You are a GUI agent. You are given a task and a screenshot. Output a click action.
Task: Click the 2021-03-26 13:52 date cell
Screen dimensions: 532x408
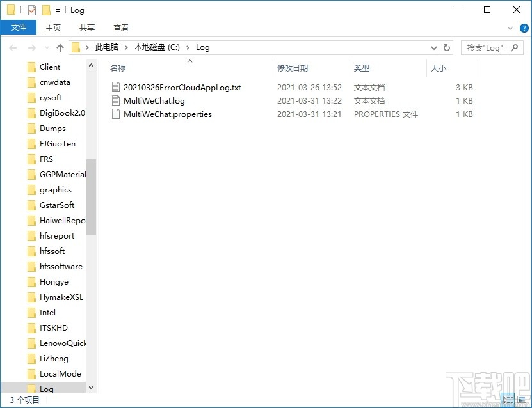[309, 88]
